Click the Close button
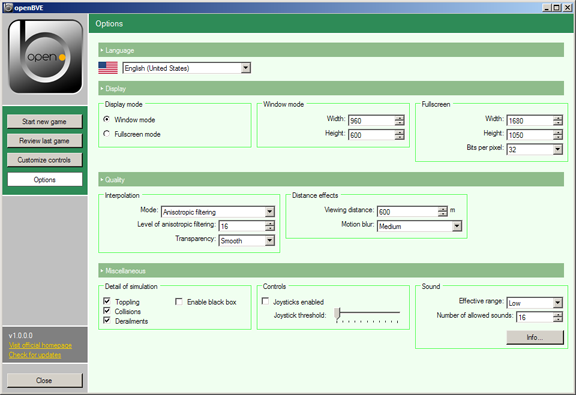Image resolution: width=576 pixels, height=395 pixels. pyautogui.click(x=44, y=380)
